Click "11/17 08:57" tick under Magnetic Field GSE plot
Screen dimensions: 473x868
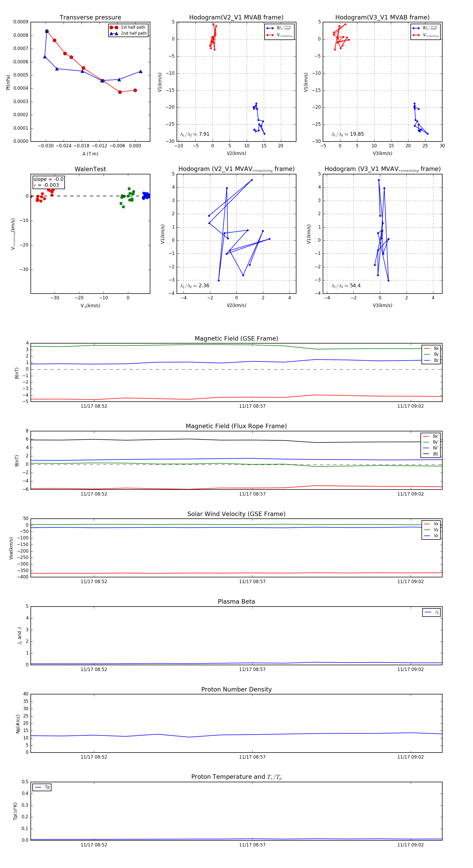tap(252, 406)
